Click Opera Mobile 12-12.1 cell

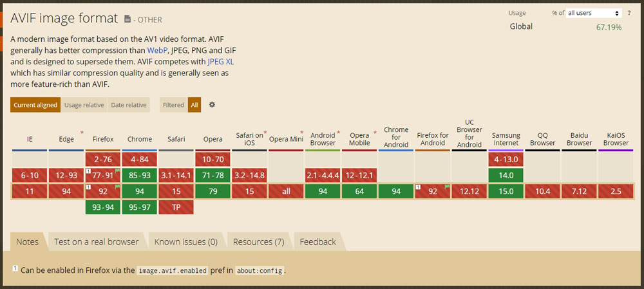(359, 175)
